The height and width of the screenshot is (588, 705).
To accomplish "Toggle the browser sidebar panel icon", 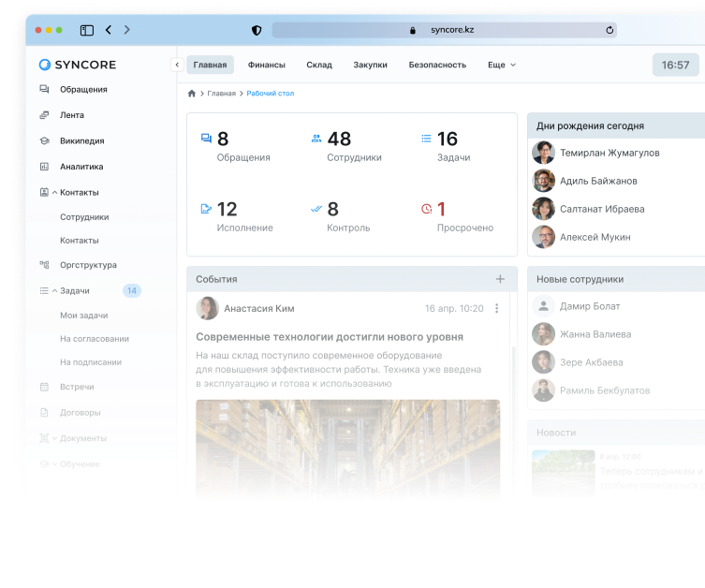I will pyautogui.click(x=86, y=30).
